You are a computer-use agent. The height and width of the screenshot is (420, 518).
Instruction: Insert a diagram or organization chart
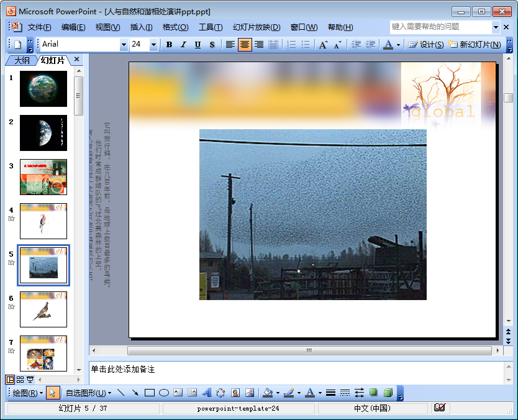(220, 393)
